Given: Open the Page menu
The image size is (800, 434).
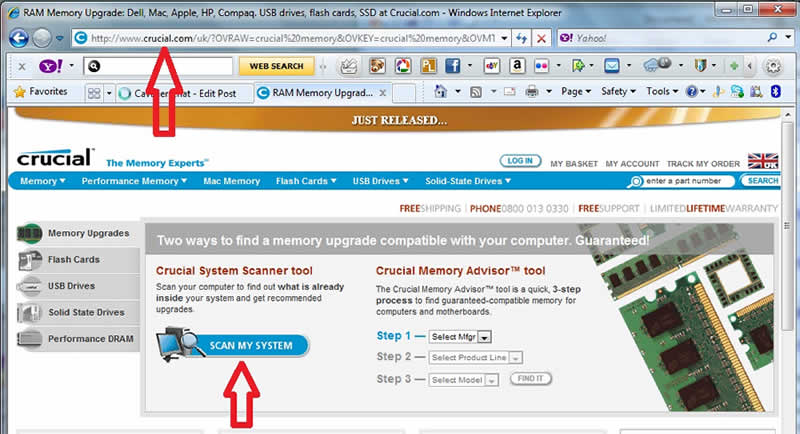Looking at the screenshot, I should click(x=576, y=91).
